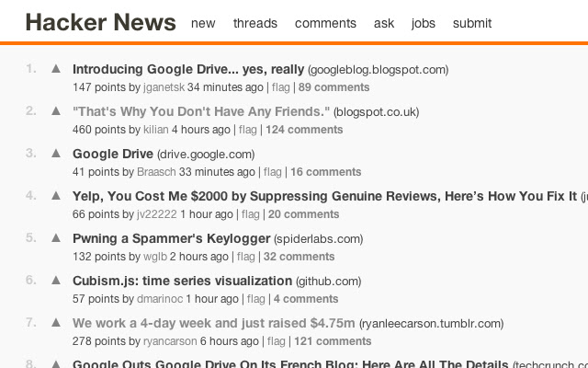588x368 pixels.
Task: Open "Cubism.js: time series visualization" link
Action: (182, 281)
